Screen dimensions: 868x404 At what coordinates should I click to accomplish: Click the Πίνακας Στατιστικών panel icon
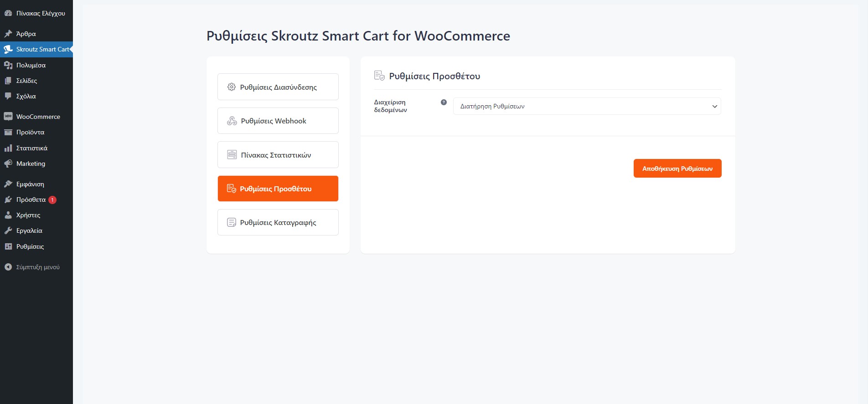coord(232,155)
